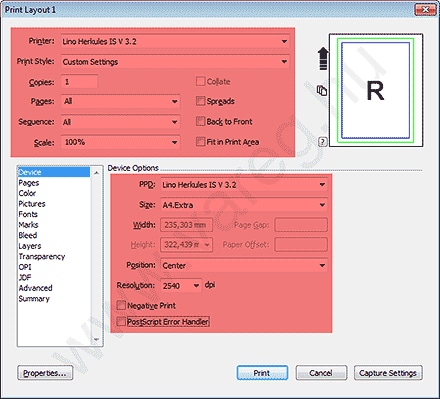Click the Copies input field
This screenshot has height=399, width=440.
tap(79, 82)
